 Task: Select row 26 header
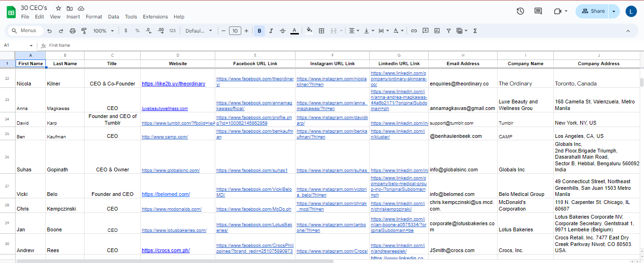pyautogui.click(x=7, y=156)
